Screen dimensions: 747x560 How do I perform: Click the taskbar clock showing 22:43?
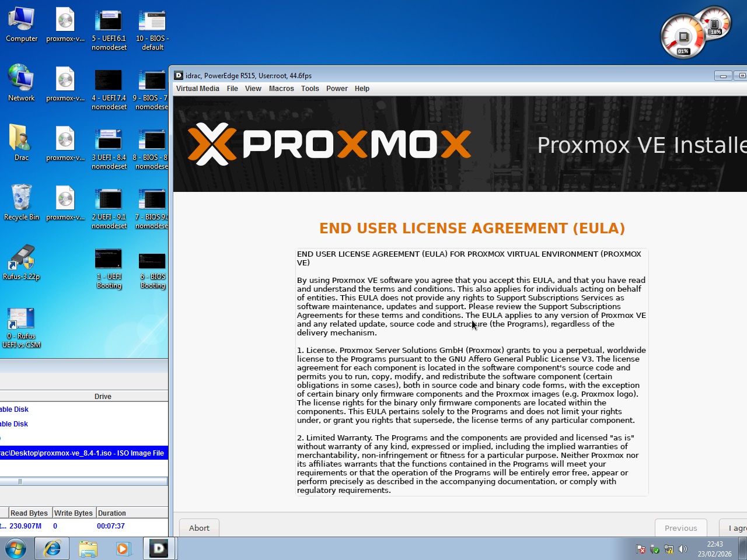pos(714,549)
